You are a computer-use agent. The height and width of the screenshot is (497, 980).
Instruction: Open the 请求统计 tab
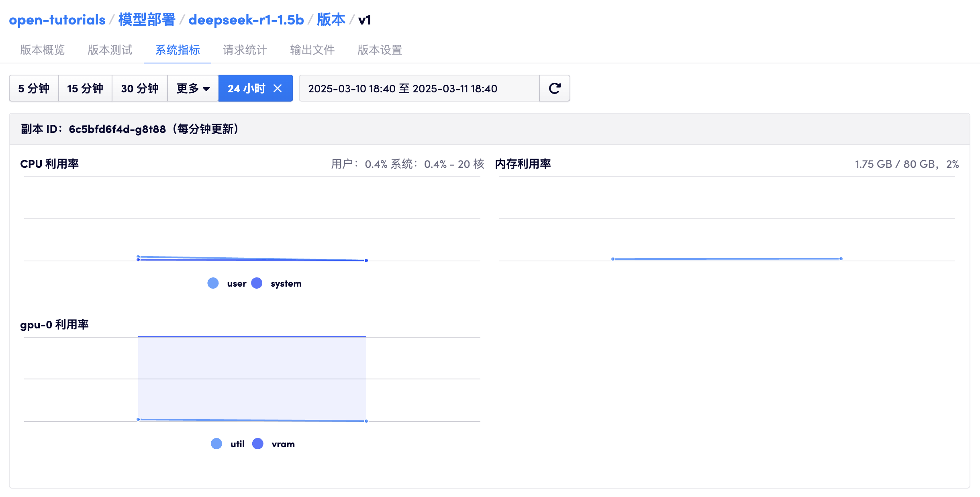click(245, 50)
